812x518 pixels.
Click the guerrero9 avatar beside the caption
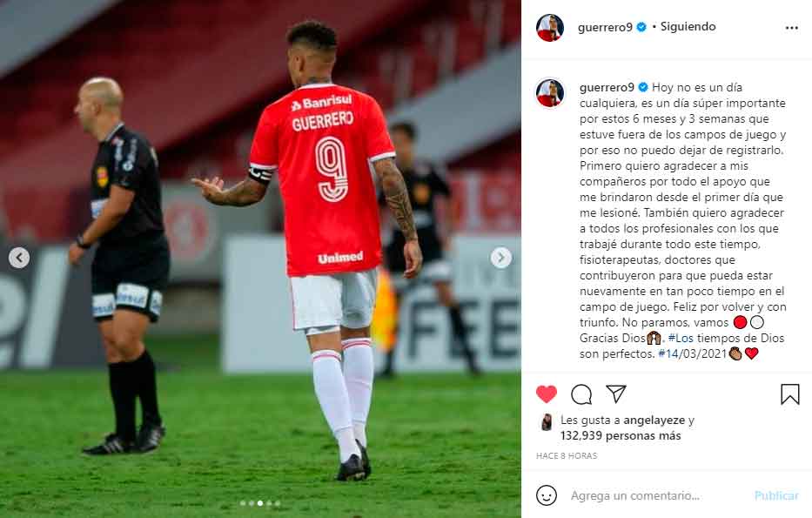coord(550,93)
